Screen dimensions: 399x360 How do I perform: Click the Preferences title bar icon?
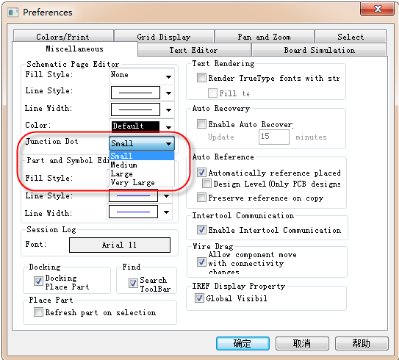point(13,12)
